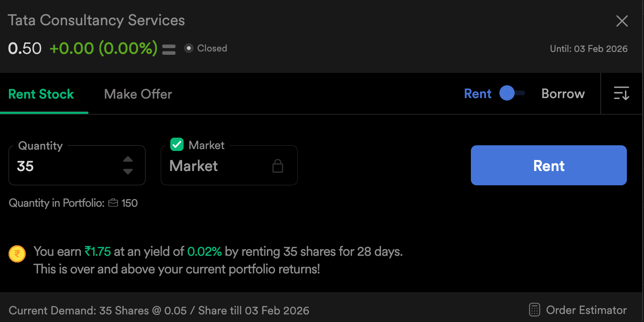644x322 pixels.
Task: Click the equals sign icon beside price change
Action: [169, 49]
